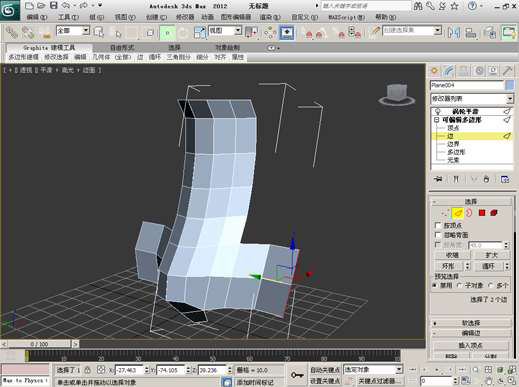This screenshot has width=519, height=387.
Task: Open the Display panel monitor icon
Action: click(x=493, y=70)
